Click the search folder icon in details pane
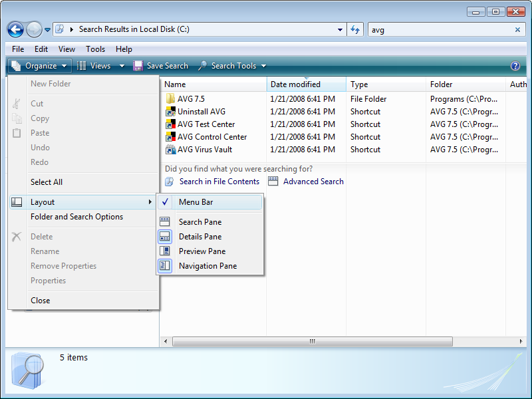532x399 pixels. click(x=28, y=370)
